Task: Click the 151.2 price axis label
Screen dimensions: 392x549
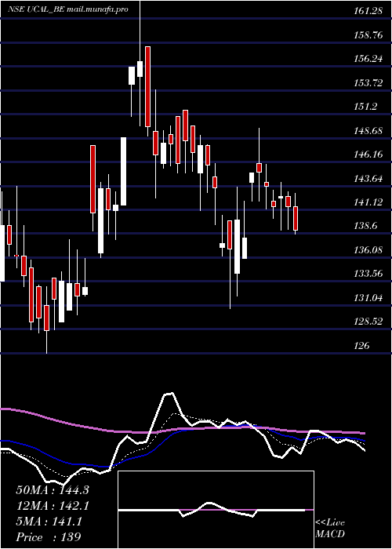Action: pyautogui.click(x=365, y=107)
